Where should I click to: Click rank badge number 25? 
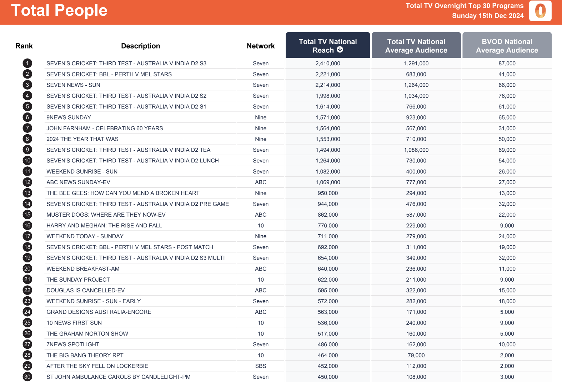point(27,323)
